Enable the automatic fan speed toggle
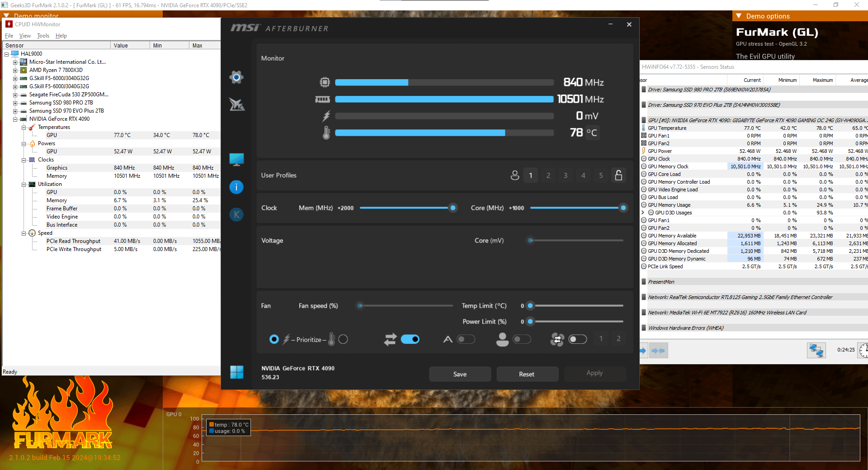 466,339
